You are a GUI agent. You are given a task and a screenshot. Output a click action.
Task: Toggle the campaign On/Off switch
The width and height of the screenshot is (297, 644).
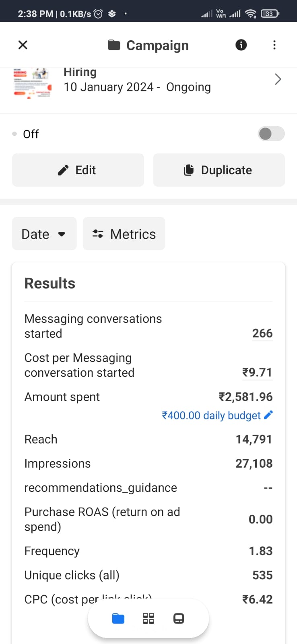pyautogui.click(x=271, y=134)
